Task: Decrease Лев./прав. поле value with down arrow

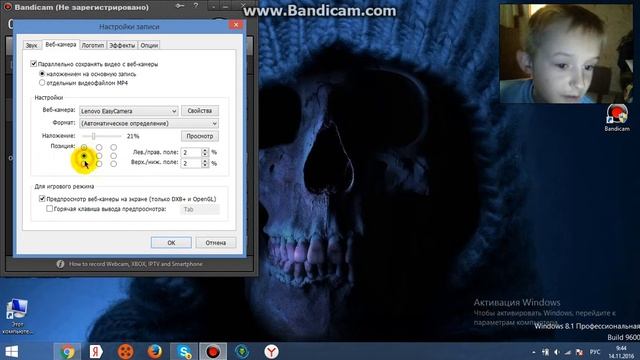Action: (x=205, y=154)
